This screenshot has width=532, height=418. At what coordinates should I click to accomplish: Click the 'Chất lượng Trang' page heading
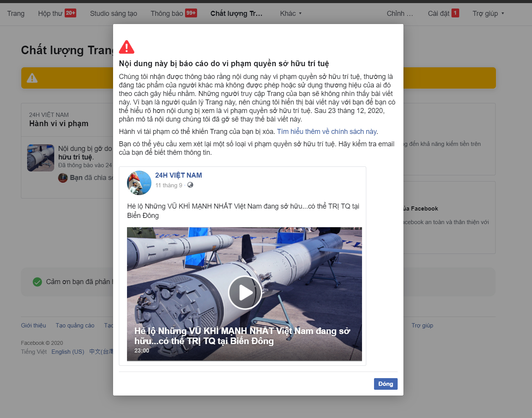pyautogui.click(x=67, y=50)
